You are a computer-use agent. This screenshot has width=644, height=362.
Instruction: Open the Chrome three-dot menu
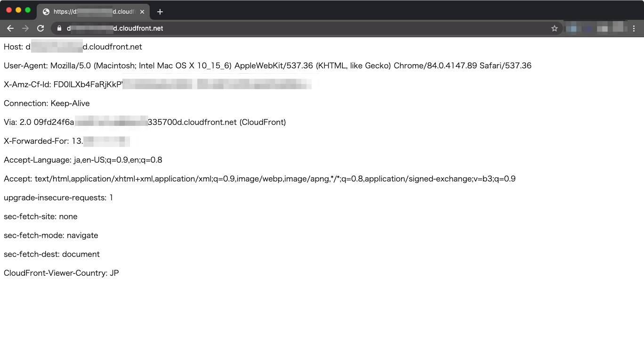point(634,28)
